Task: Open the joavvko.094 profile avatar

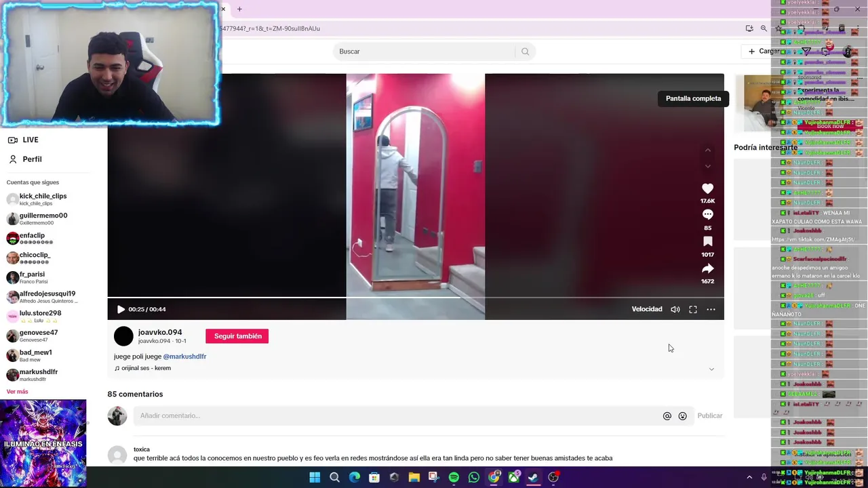Action: coord(123,336)
